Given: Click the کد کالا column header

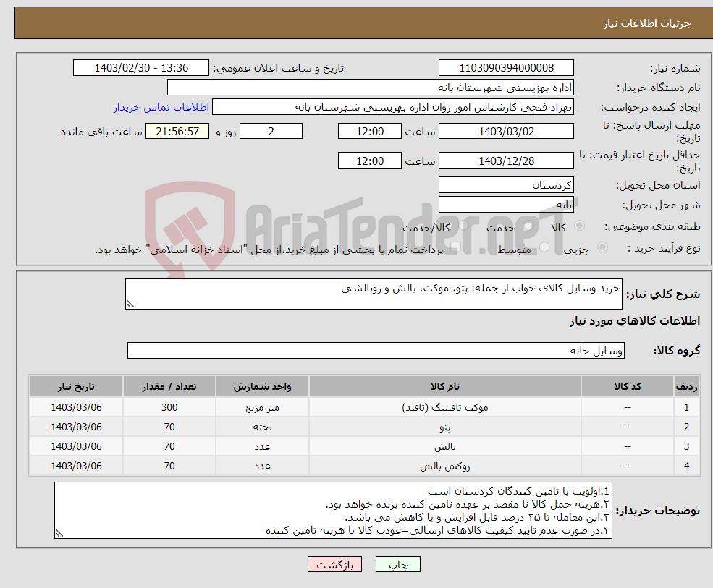Looking at the screenshot, I should (x=628, y=387).
